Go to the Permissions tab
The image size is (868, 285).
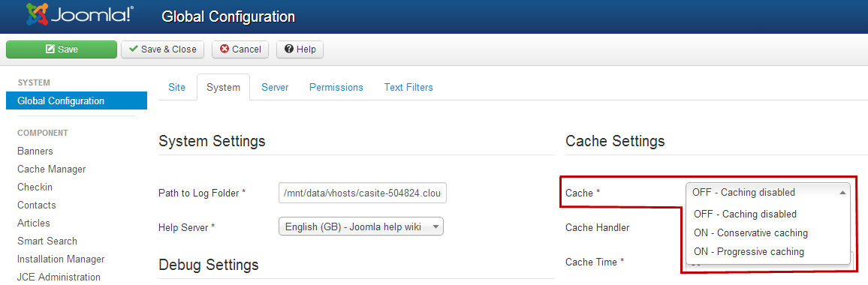(336, 88)
